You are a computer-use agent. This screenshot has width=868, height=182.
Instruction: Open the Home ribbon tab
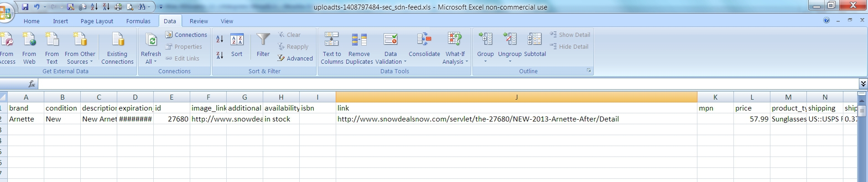pyautogui.click(x=31, y=21)
